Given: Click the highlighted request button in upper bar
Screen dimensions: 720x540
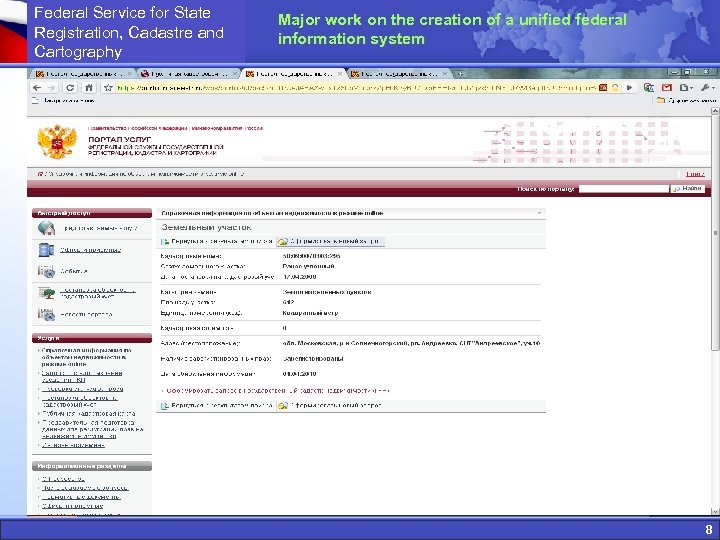Looking at the screenshot, I should click(330, 241).
